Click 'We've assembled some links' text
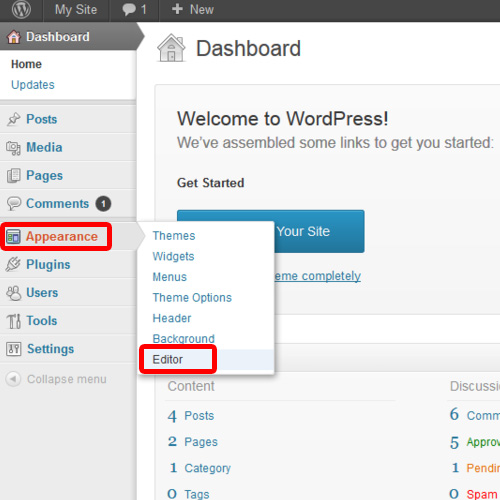Image resolution: width=500 pixels, height=500 pixels. click(x=335, y=143)
